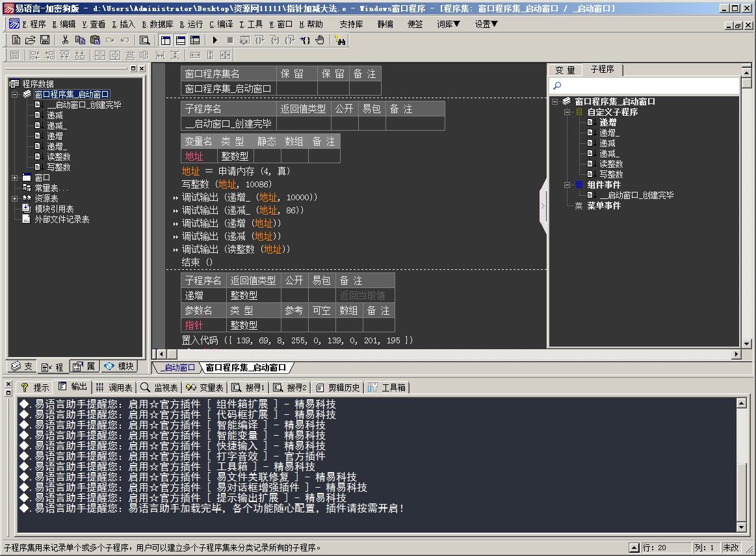Toggle the left work panel layout icon

click(x=165, y=40)
